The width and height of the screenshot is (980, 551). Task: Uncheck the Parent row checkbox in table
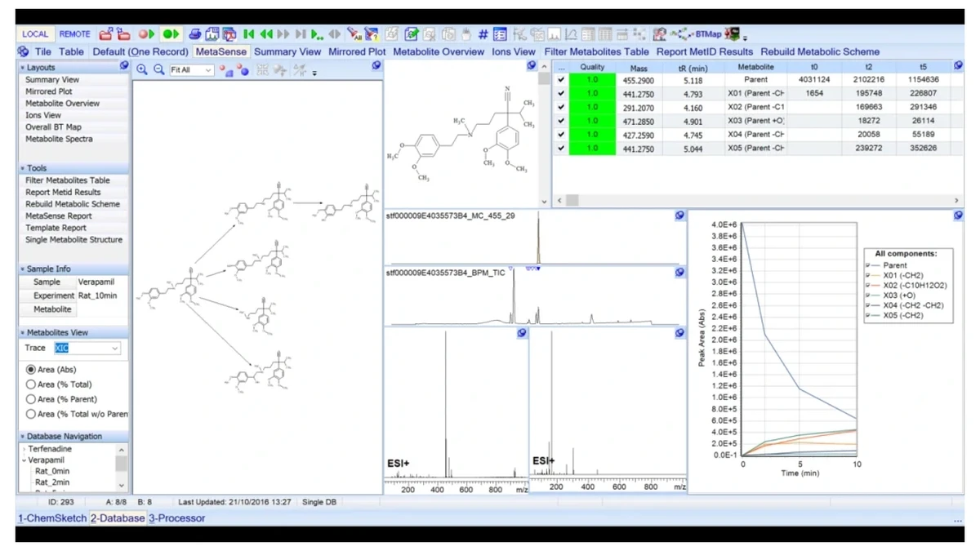coord(561,80)
